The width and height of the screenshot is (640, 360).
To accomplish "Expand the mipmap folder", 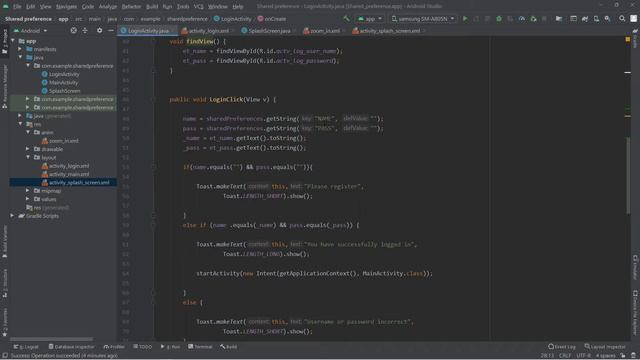I will 28,191.
